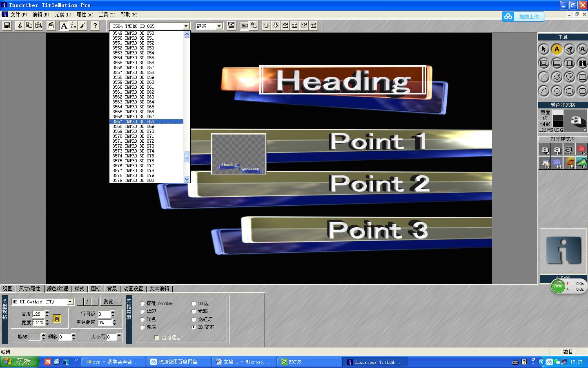Click the Save floppy-disk toolbar icon
Screen dimensions: 588x368
coord(7,26)
